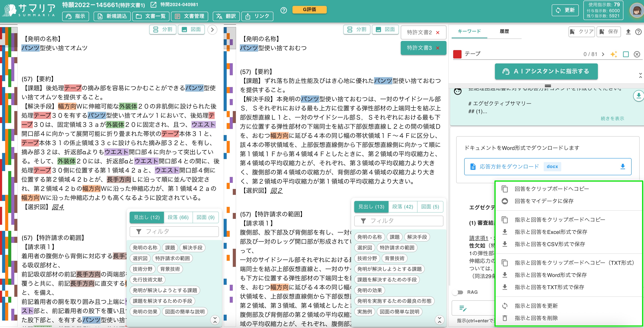Click the face icon of the instruction message
The height and width of the screenshot is (328, 644).
(x=458, y=91)
